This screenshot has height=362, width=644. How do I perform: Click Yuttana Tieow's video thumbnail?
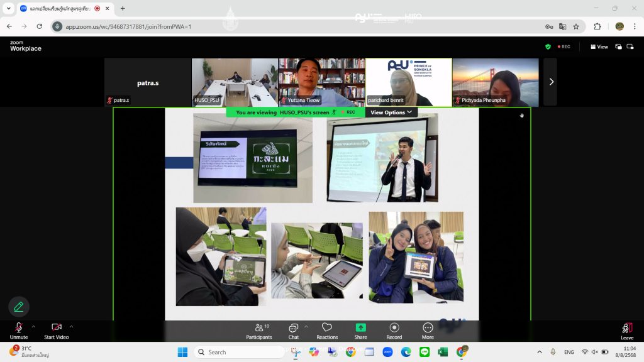coord(321,82)
